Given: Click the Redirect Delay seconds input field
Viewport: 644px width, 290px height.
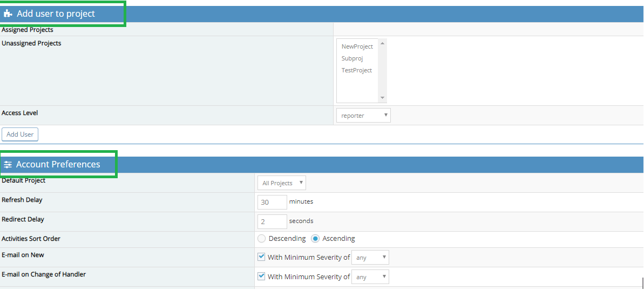Looking at the screenshot, I should [272, 221].
